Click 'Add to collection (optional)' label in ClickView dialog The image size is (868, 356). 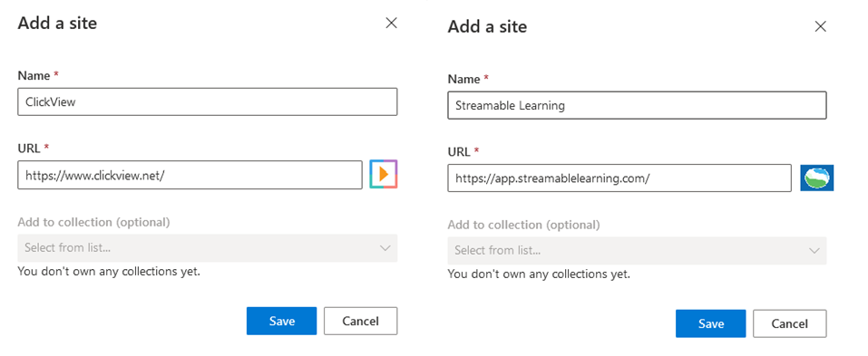(93, 222)
